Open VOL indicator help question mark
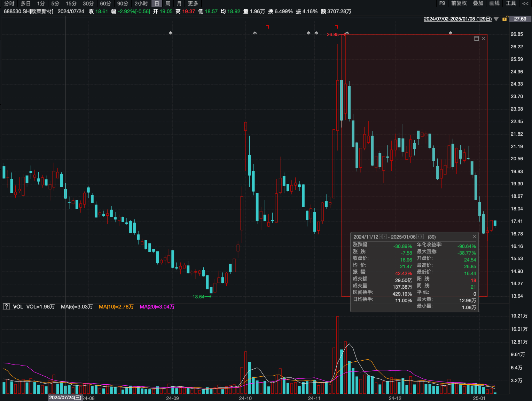This screenshot has height=401, width=532. tap(6, 306)
